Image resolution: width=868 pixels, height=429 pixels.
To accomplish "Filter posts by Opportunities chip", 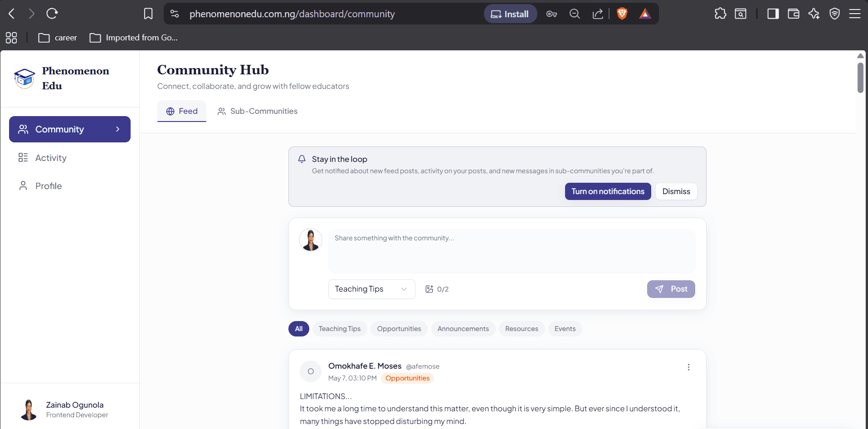I will (x=399, y=329).
